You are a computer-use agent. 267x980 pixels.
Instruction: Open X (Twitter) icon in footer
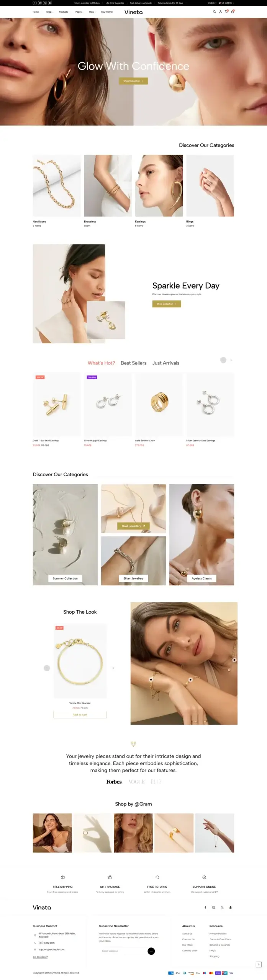pyautogui.click(x=222, y=907)
